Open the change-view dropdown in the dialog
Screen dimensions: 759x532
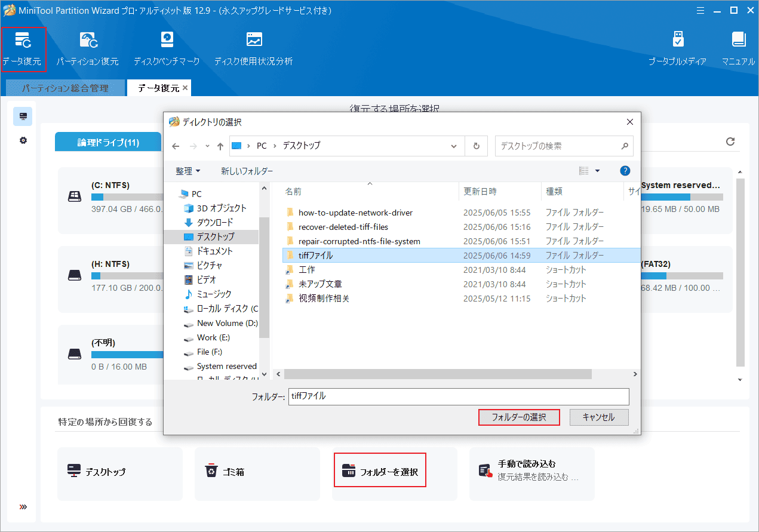coord(589,170)
